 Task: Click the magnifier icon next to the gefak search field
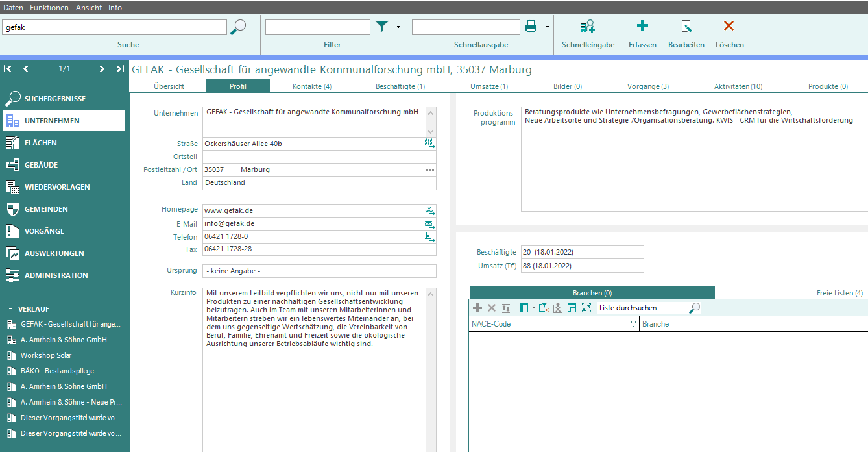(238, 27)
